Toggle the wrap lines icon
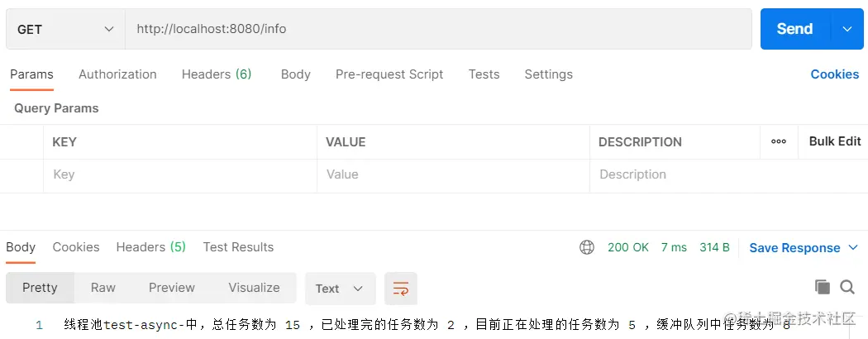The width and height of the screenshot is (868, 339). coord(401,289)
